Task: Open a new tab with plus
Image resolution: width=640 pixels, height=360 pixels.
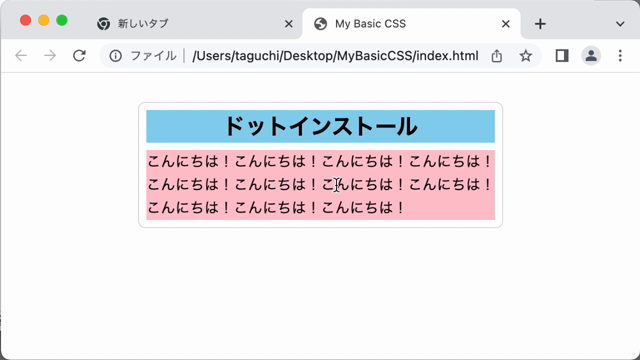Action: [x=540, y=24]
